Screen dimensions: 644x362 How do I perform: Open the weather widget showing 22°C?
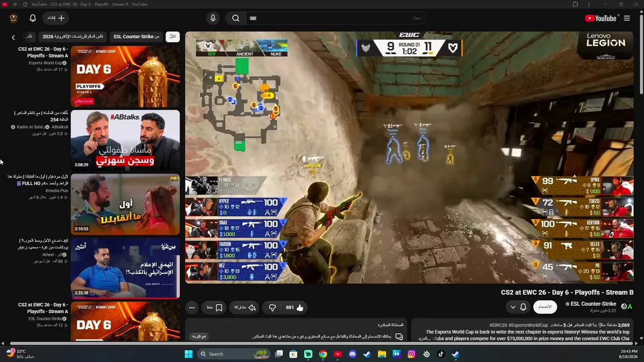point(20,353)
